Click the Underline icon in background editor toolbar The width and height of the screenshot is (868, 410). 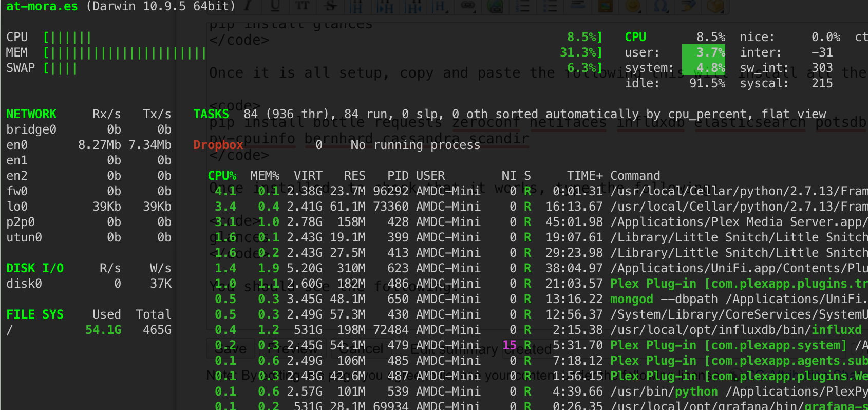pyautogui.click(x=275, y=5)
